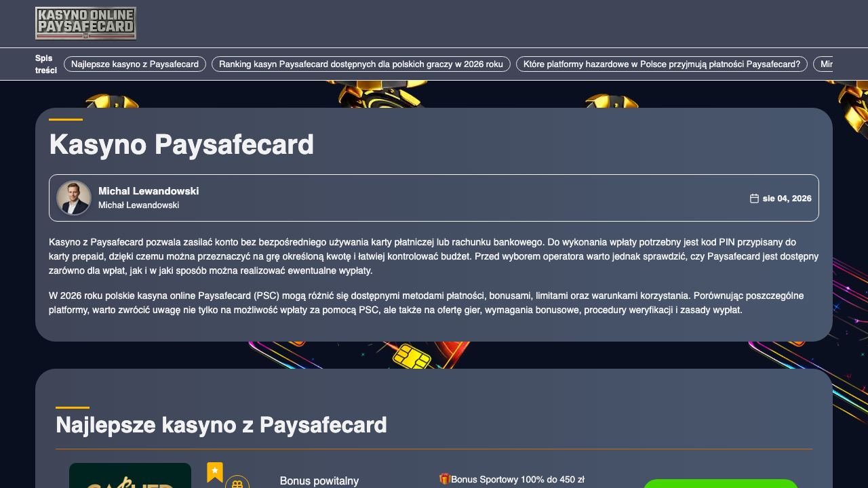This screenshot has height=488, width=868.
Task: Open 'Ranking kasyn Paysafecard dostępnych' contents link
Action: [361, 64]
